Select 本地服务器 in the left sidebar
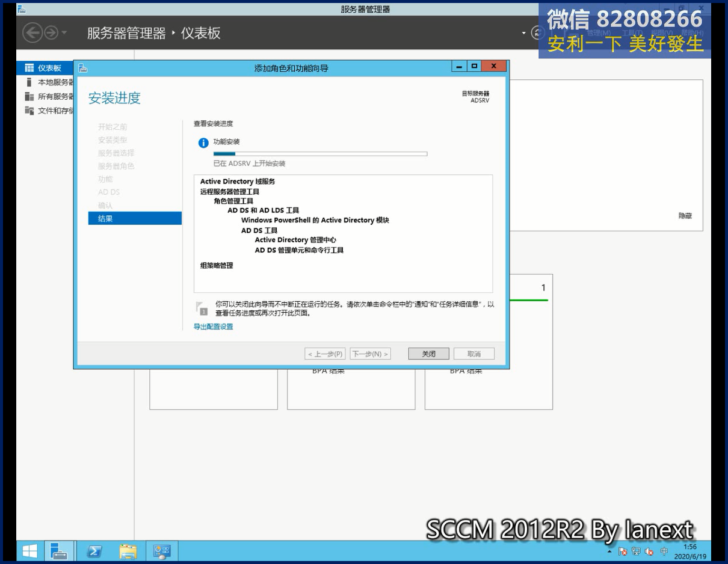The image size is (728, 564). tap(55, 82)
